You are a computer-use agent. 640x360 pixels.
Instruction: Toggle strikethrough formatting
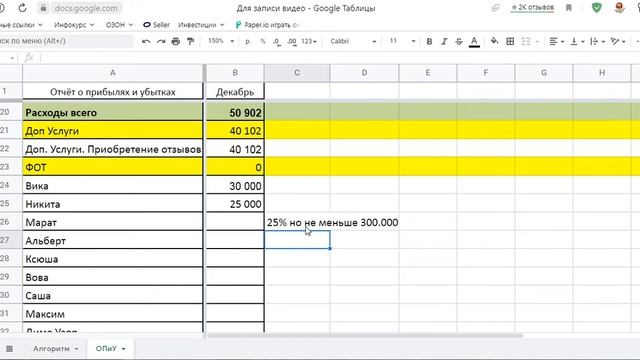pos(459,41)
